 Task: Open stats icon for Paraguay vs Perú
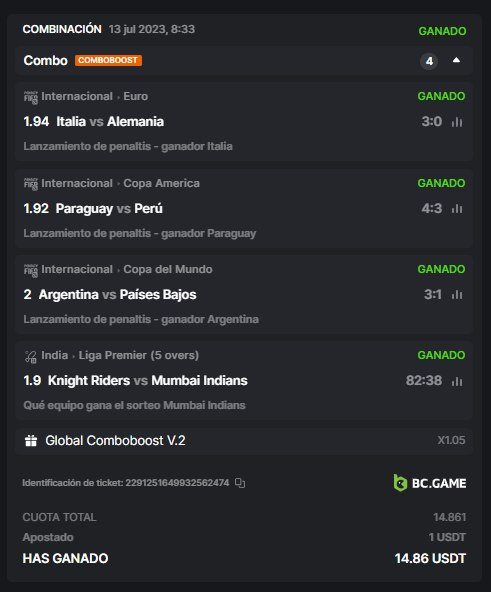[457, 208]
